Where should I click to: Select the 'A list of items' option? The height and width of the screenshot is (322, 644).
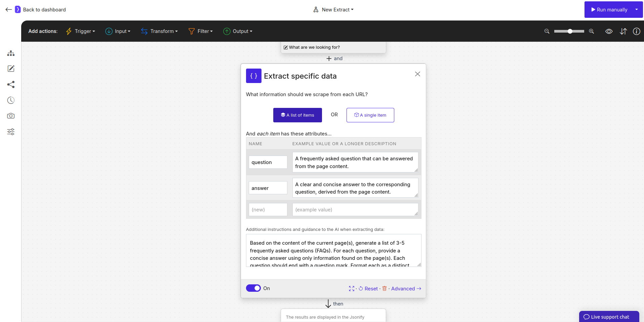coord(297,115)
